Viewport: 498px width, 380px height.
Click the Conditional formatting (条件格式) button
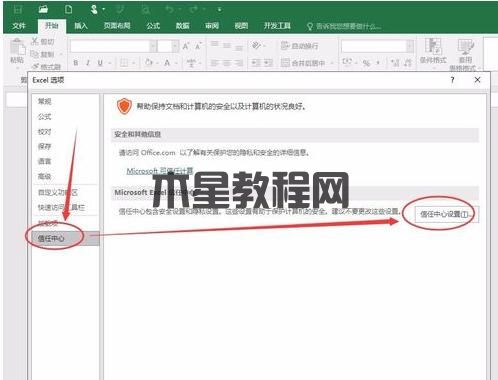pyautogui.click(x=433, y=52)
